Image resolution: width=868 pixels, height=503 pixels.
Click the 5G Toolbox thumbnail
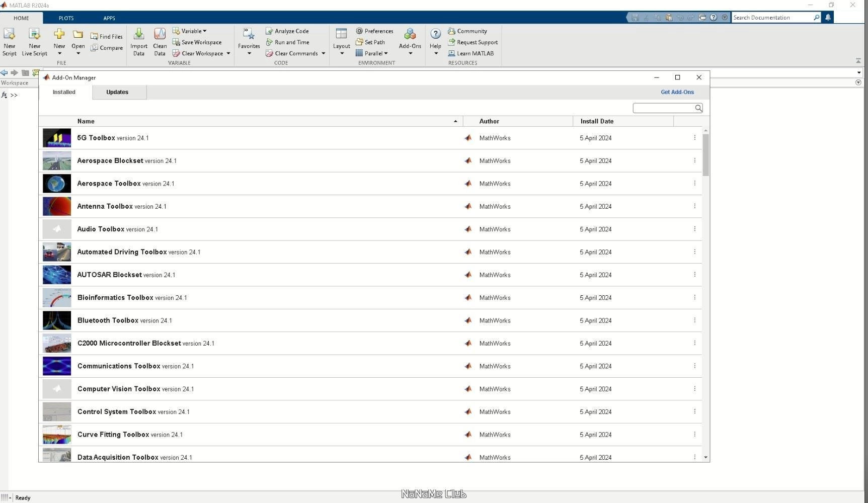pyautogui.click(x=57, y=138)
